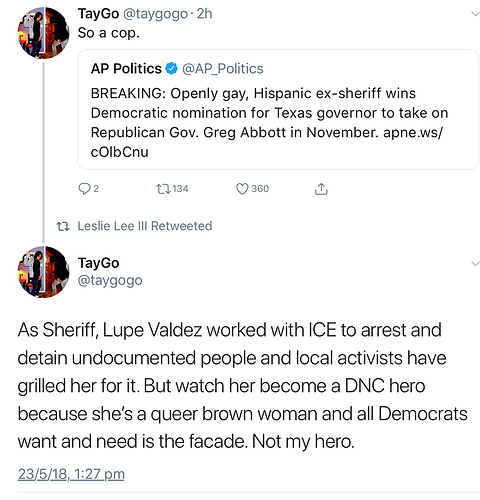480x500 pixels.
Task: Open the TayGo avatar on the top tweet
Action: point(43,33)
